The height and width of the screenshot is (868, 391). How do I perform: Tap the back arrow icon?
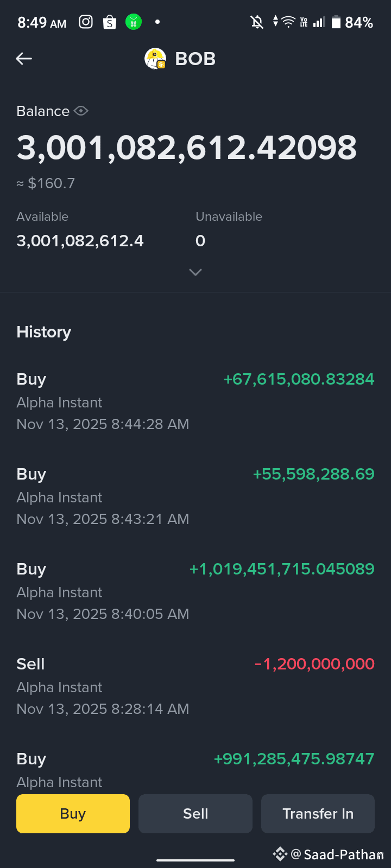tap(24, 59)
